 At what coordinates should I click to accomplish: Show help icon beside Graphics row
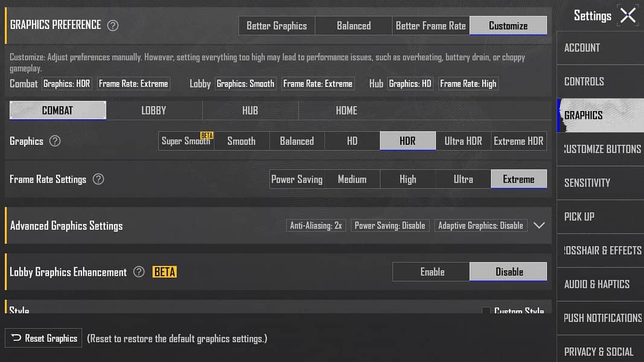click(x=55, y=141)
